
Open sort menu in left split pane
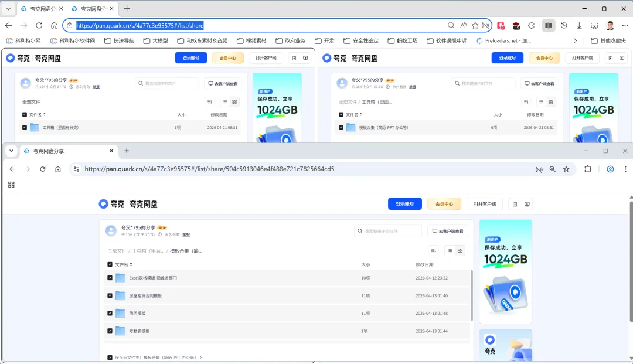point(209,101)
